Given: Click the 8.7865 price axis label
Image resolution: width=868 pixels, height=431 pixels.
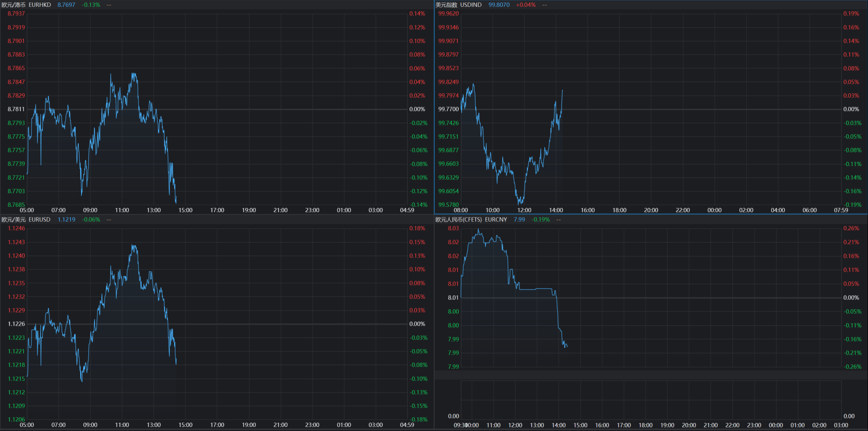Looking at the screenshot, I should pos(16,68).
